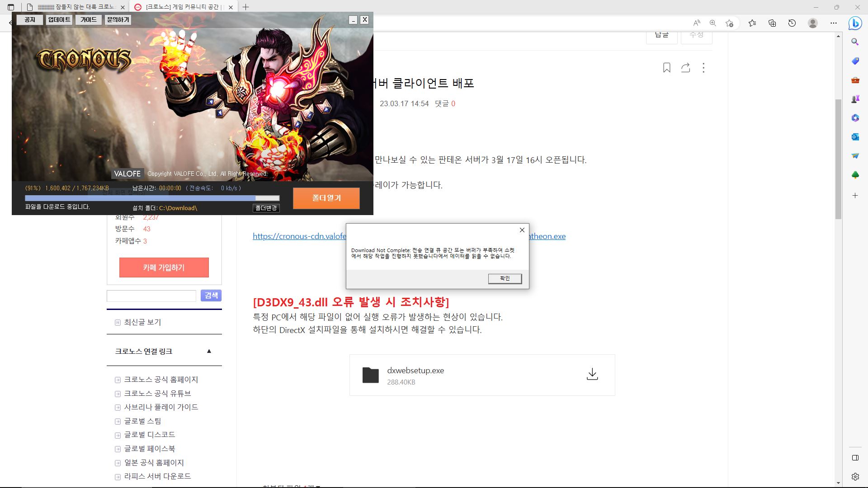Bookmark the post with bookmark icon
Viewport: 868px width, 488px height.
tap(667, 68)
